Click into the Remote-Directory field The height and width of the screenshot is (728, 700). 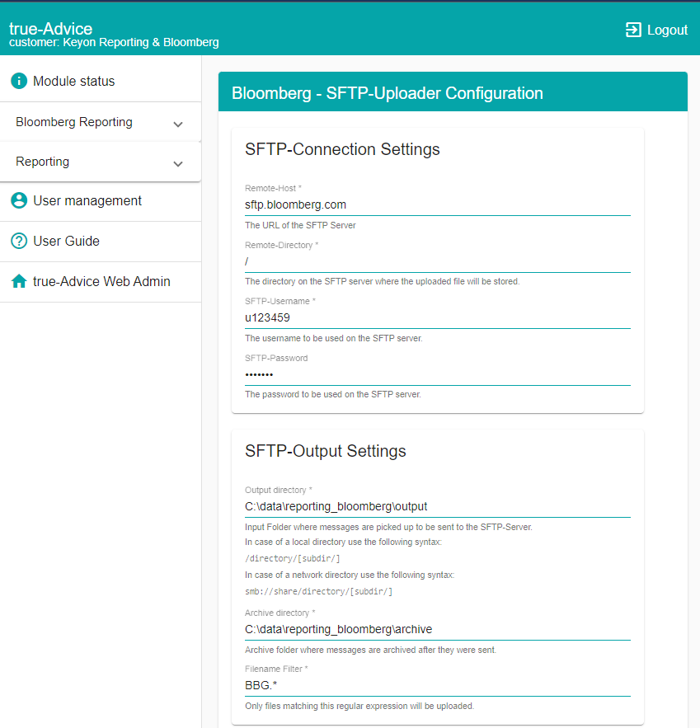(437, 261)
